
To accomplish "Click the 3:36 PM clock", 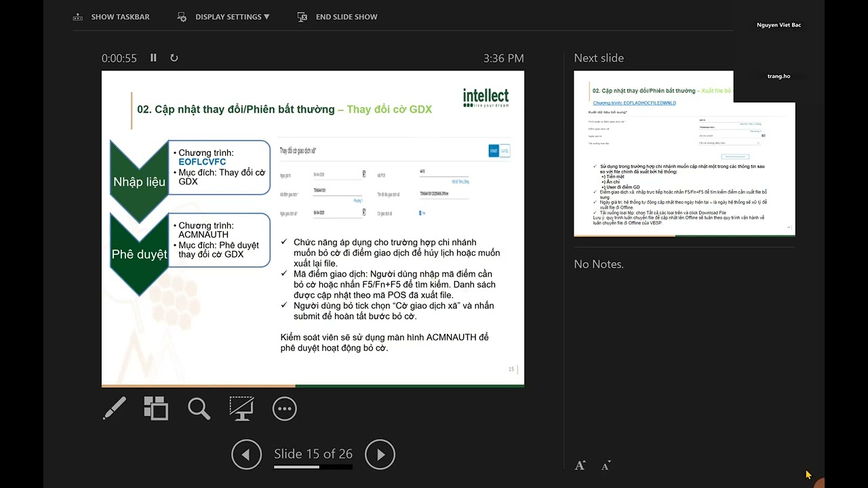I will (504, 58).
